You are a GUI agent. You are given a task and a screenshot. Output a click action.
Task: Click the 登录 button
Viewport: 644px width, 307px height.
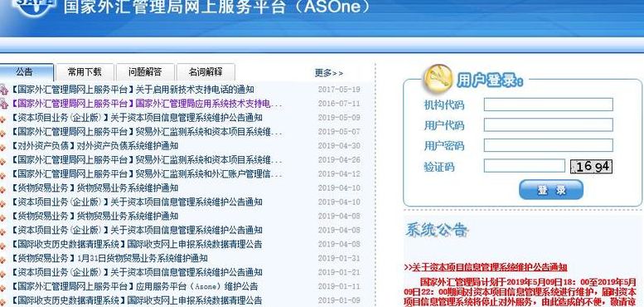point(551,190)
